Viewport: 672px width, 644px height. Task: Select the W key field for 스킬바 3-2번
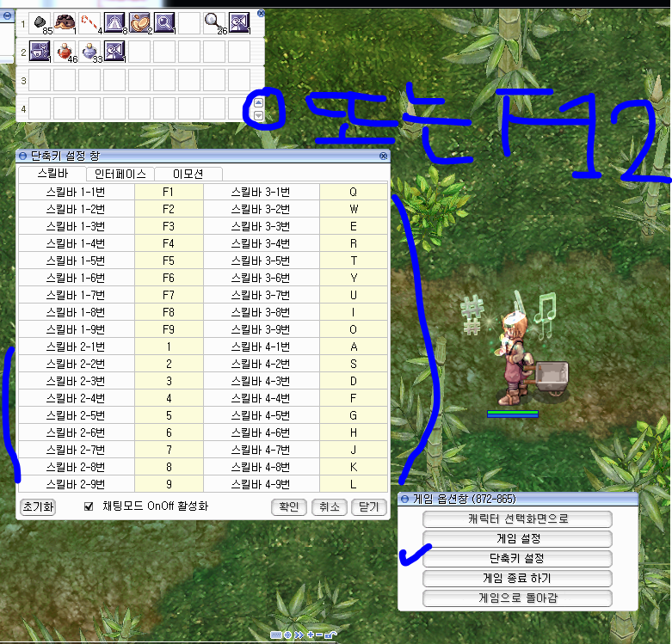point(354,209)
